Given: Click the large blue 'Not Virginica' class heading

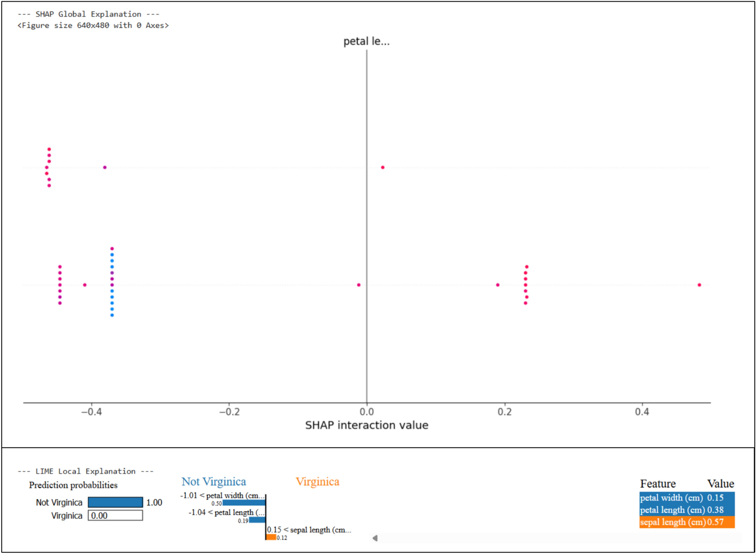Looking at the screenshot, I should click(x=214, y=482).
